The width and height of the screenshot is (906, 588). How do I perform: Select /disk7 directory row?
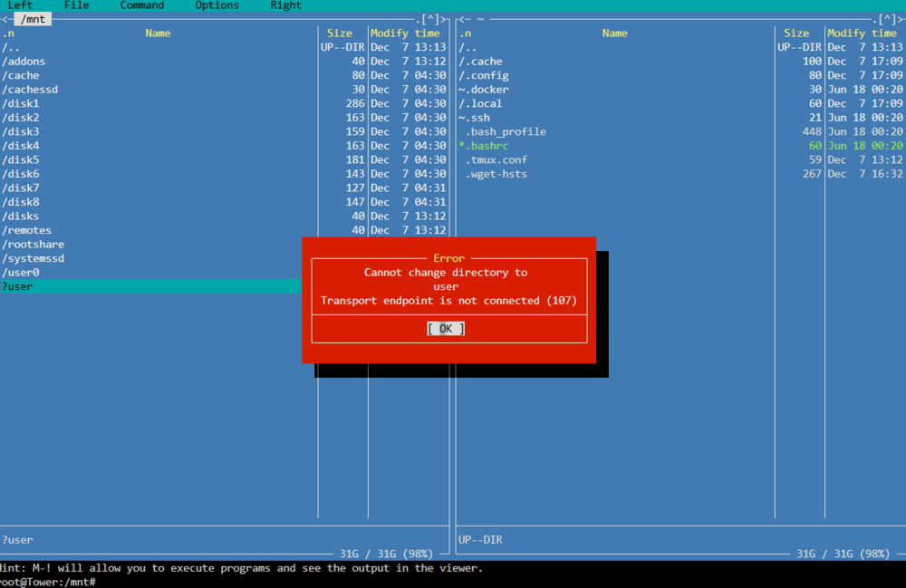(x=224, y=188)
